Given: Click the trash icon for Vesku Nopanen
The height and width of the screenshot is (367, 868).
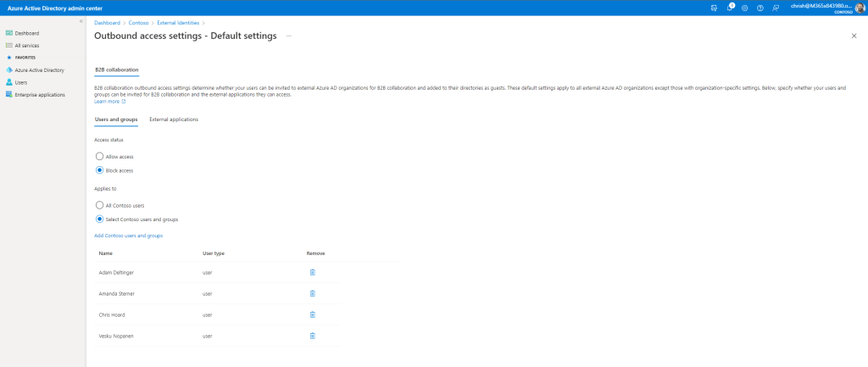Looking at the screenshot, I should point(312,336).
